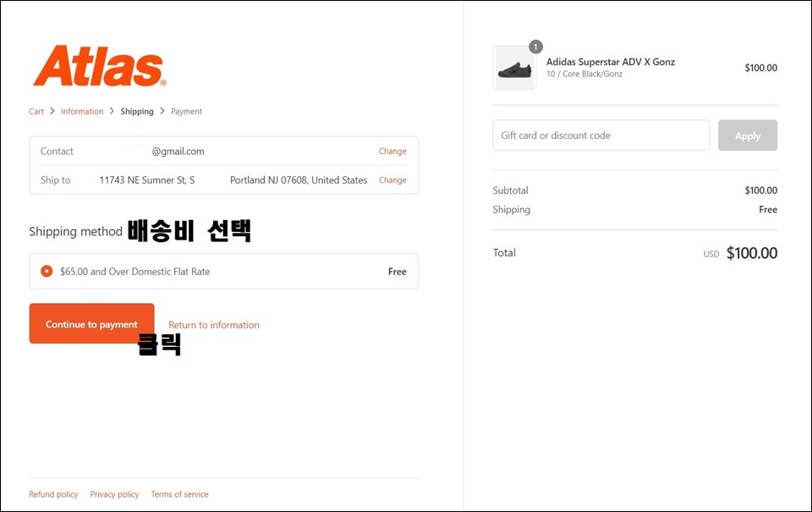
Task: Click the total amount $100.00 USD
Action: click(751, 253)
